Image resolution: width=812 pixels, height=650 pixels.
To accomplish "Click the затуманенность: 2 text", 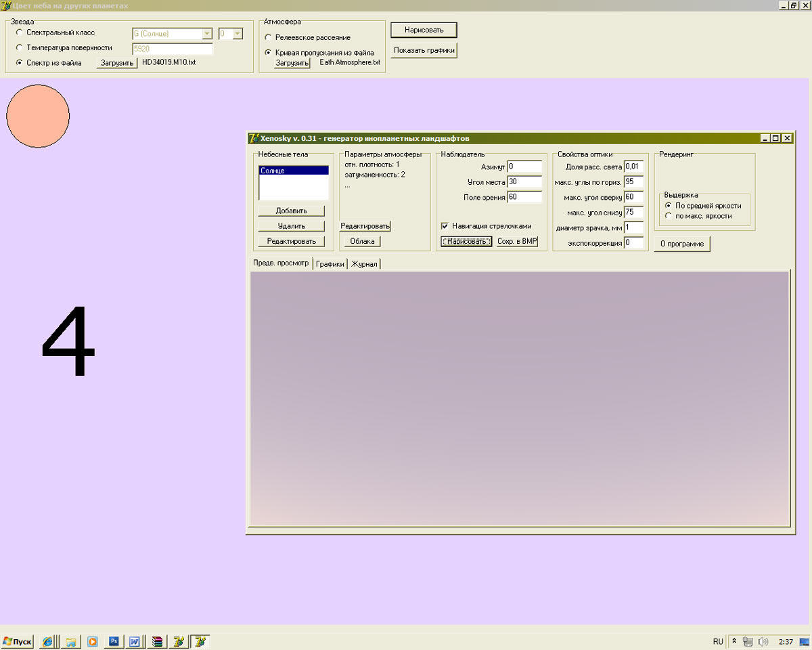I will coord(375,175).
